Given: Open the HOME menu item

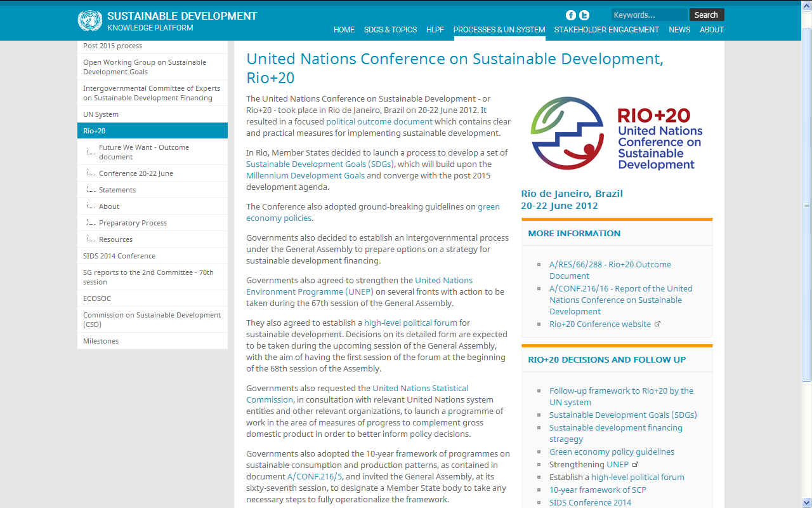Looking at the screenshot, I should point(344,29).
